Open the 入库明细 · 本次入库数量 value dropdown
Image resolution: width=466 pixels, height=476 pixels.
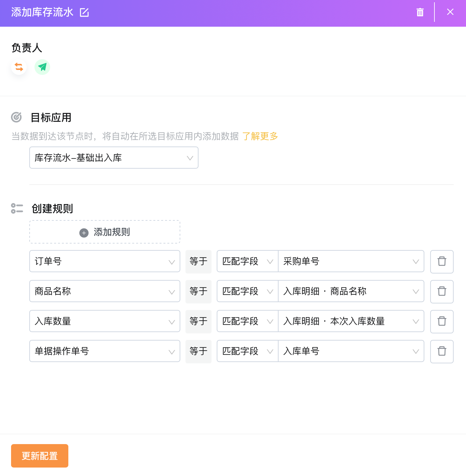pyautogui.click(x=351, y=321)
